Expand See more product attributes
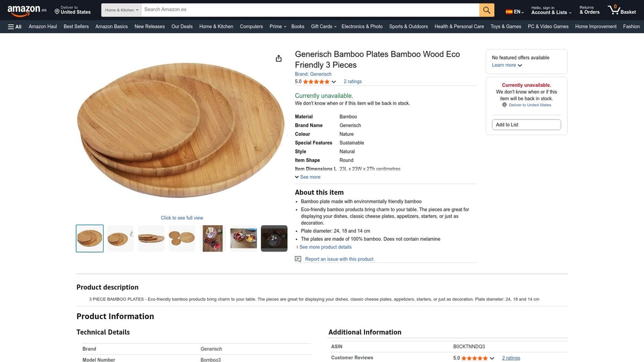 [x=308, y=177]
